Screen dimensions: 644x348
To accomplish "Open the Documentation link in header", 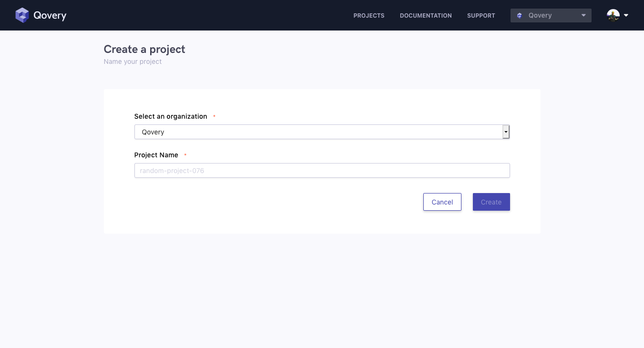I will [x=426, y=16].
